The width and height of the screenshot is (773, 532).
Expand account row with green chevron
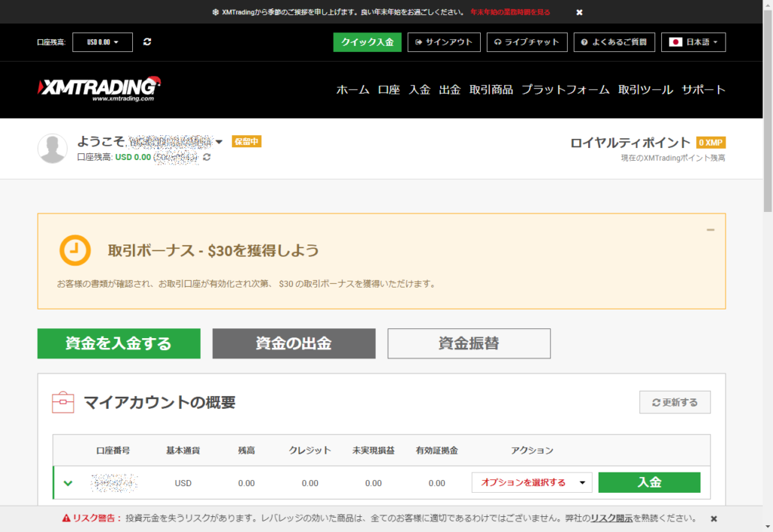[x=68, y=483]
